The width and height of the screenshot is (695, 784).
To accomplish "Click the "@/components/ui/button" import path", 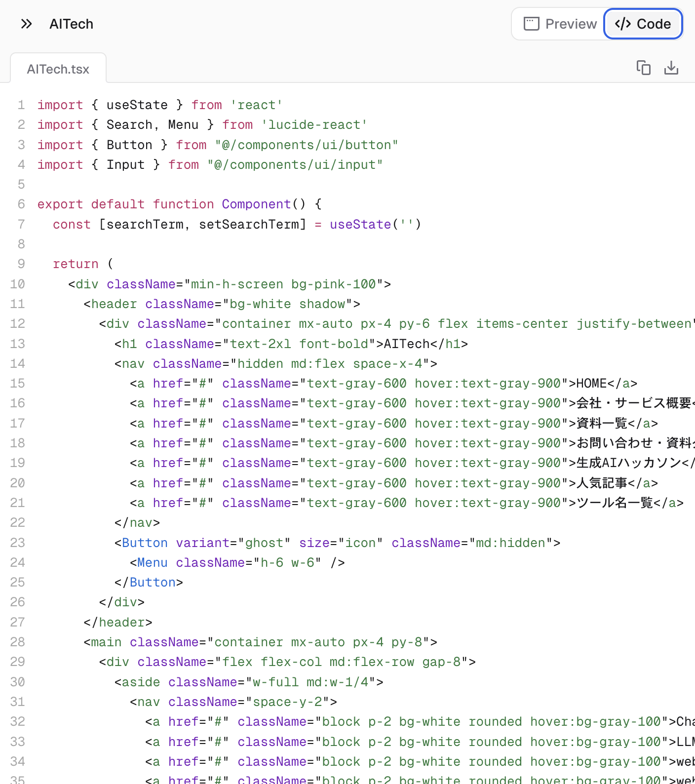I will pyautogui.click(x=306, y=145).
